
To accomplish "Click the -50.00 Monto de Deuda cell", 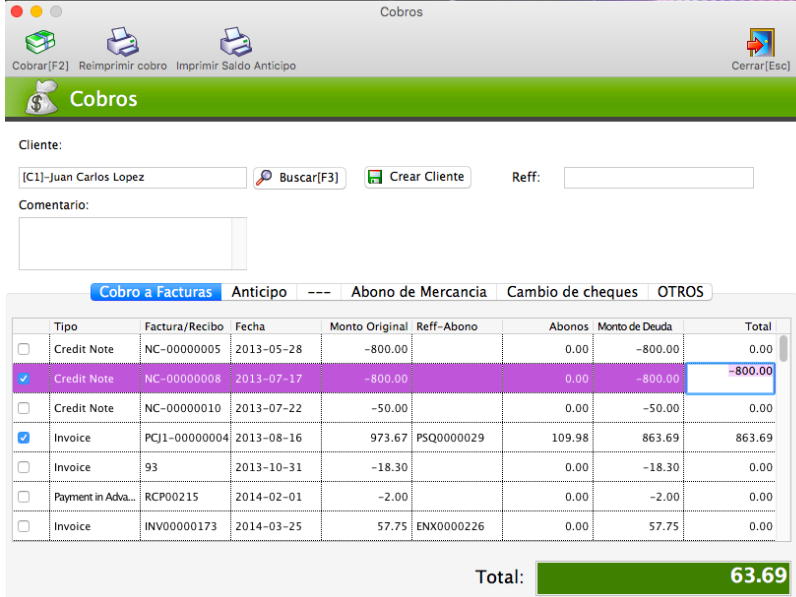I will click(638, 408).
